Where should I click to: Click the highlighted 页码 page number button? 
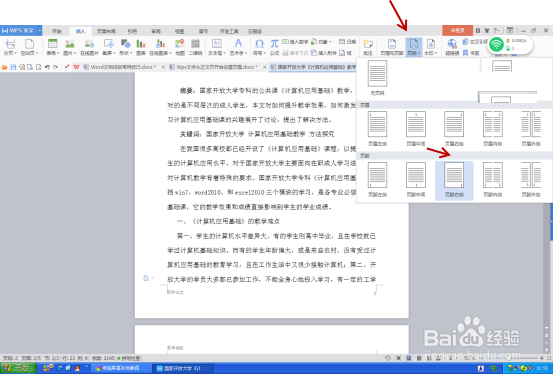click(413, 47)
